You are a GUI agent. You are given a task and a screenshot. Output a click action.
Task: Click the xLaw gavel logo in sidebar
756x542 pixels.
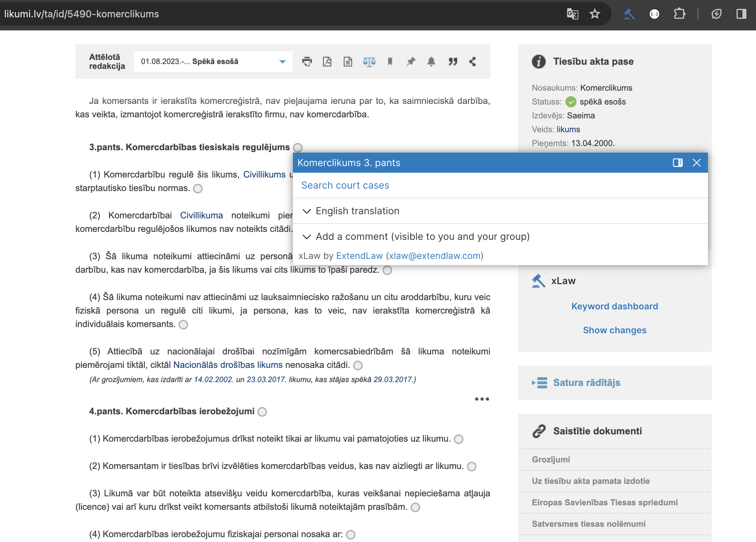point(538,281)
